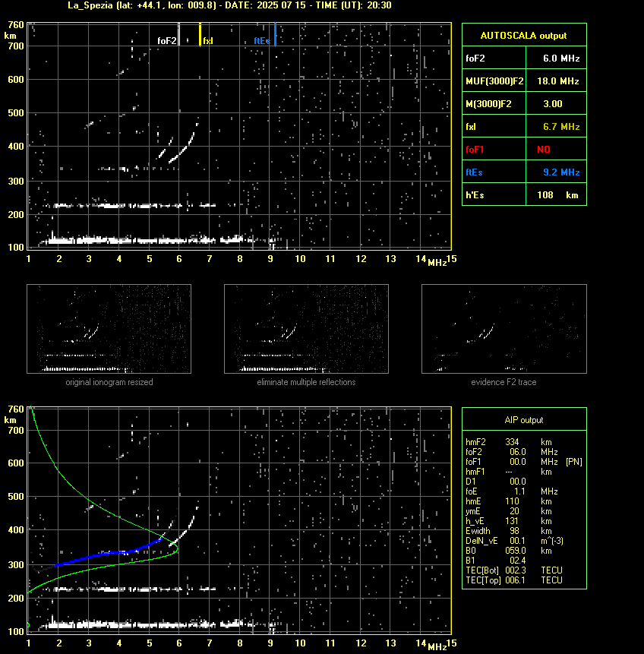Select the TEC[Top] 006.1 TECU row
The image size is (644, 654).
tap(514, 580)
